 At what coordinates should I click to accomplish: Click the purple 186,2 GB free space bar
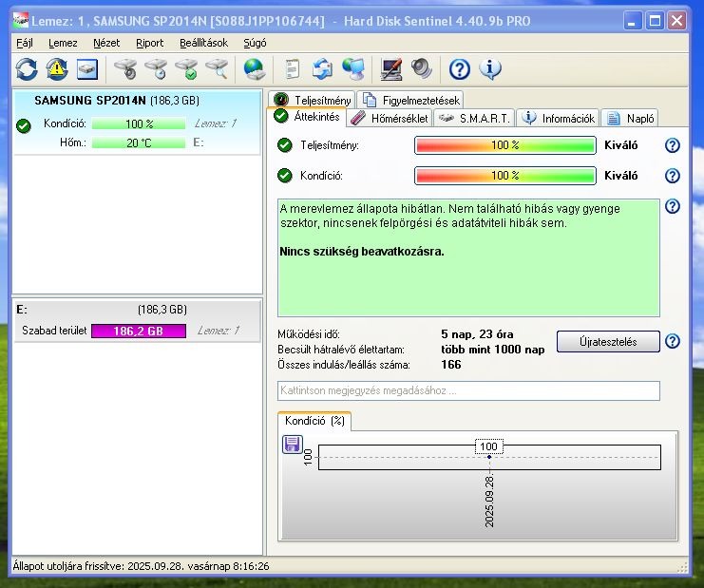139,331
